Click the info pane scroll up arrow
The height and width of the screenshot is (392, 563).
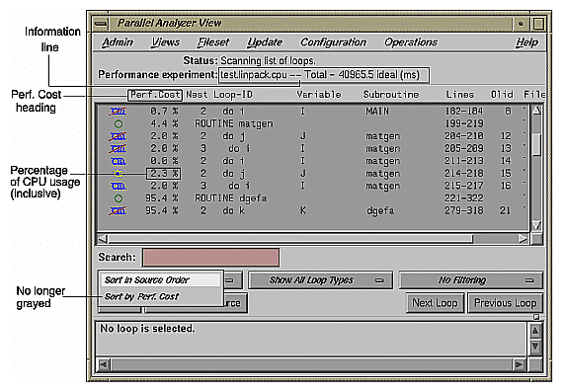click(535, 331)
